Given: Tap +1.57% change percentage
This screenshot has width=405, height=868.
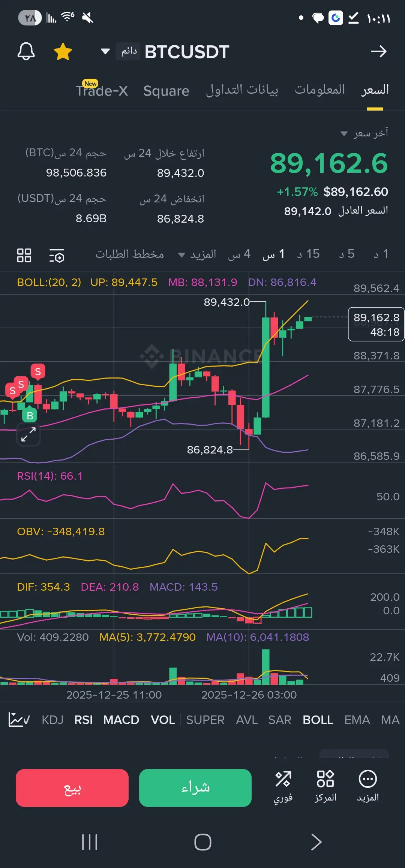Looking at the screenshot, I should (x=297, y=192).
